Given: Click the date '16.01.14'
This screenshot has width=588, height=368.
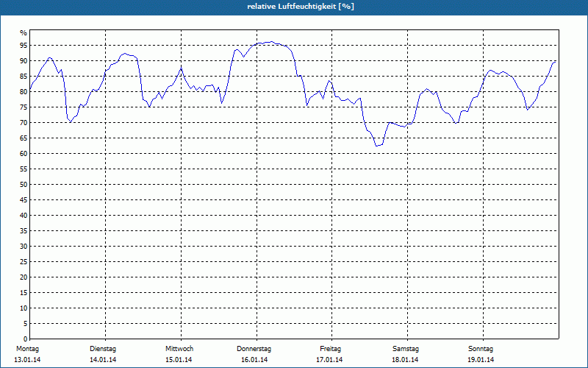Looking at the screenshot, I should [254, 360].
